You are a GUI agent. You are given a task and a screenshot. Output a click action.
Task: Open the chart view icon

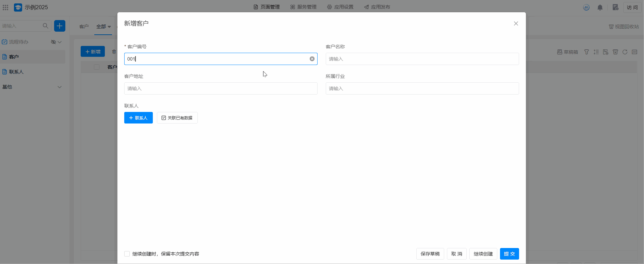634,52
